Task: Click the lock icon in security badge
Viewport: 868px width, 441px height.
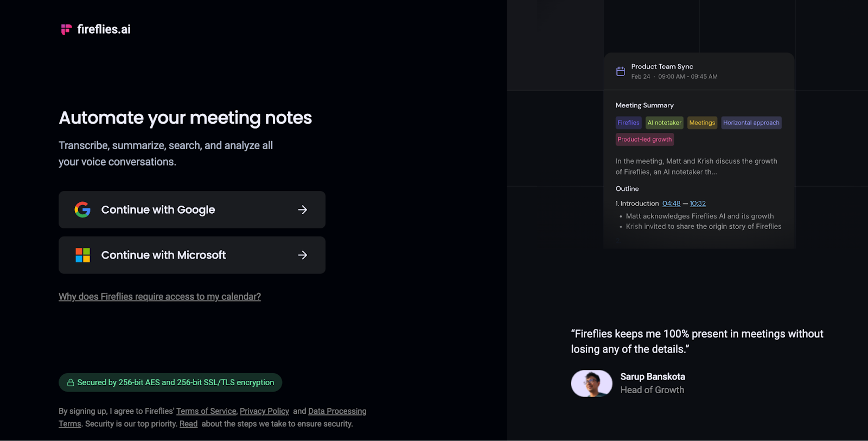Action: tap(71, 383)
